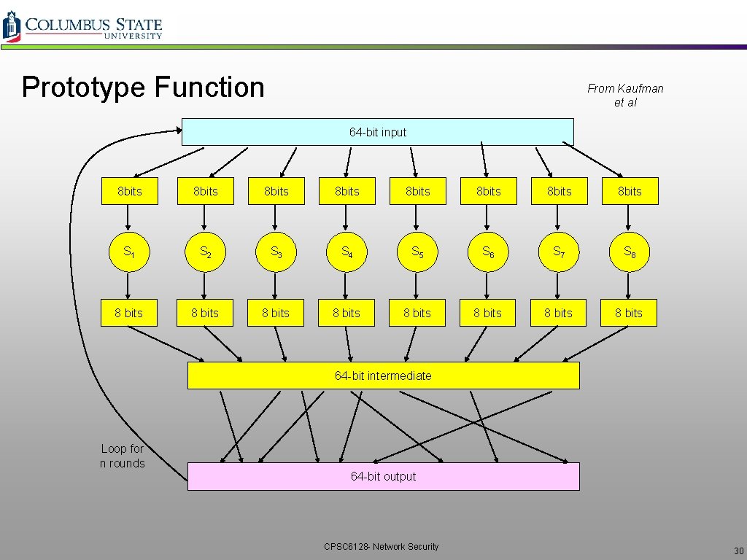Select the S8 substitution circle
The height and width of the screenshot is (560, 747).
[630, 252]
